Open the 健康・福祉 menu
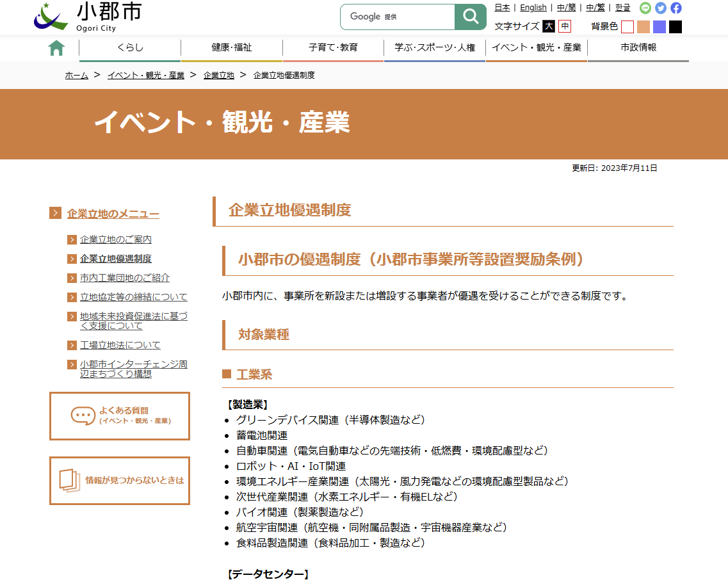 232,48
